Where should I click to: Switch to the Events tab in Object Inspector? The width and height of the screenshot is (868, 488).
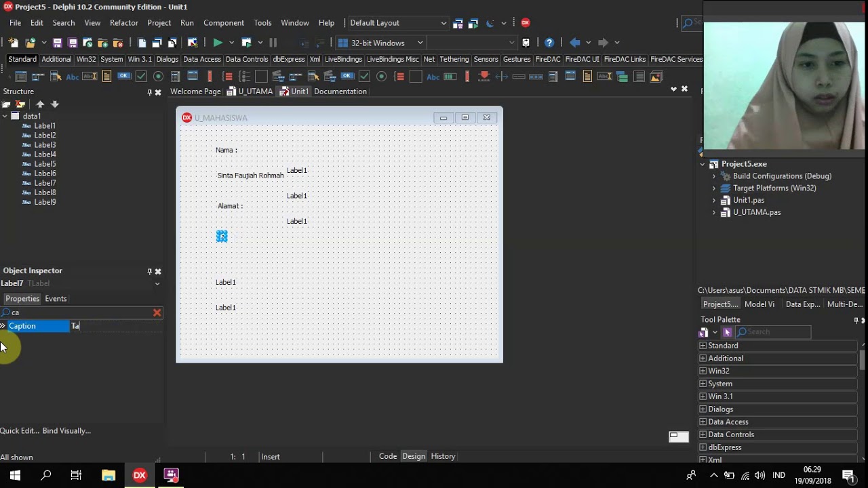(x=56, y=299)
